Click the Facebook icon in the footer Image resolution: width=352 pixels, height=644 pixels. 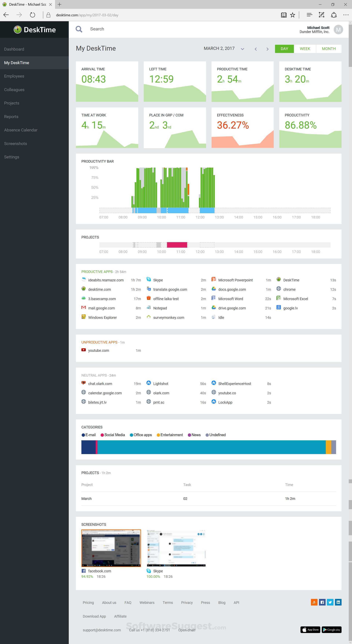[x=322, y=602]
